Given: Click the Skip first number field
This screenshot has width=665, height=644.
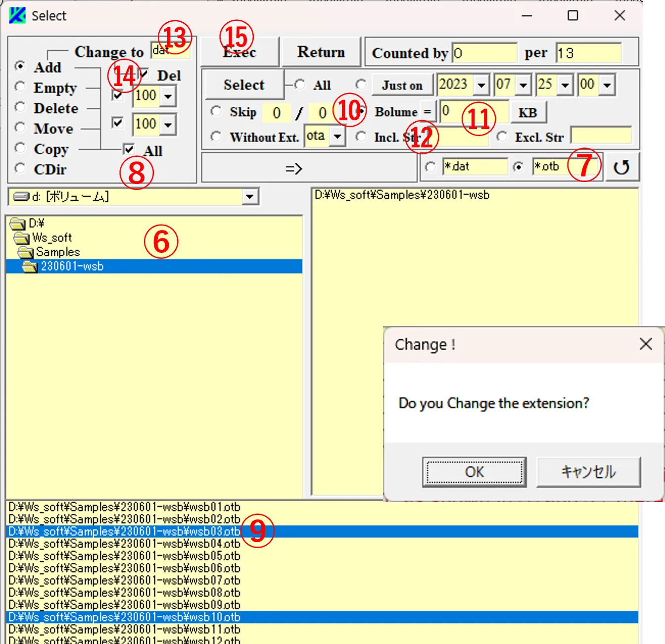Looking at the screenshot, I should click(276, 113).
